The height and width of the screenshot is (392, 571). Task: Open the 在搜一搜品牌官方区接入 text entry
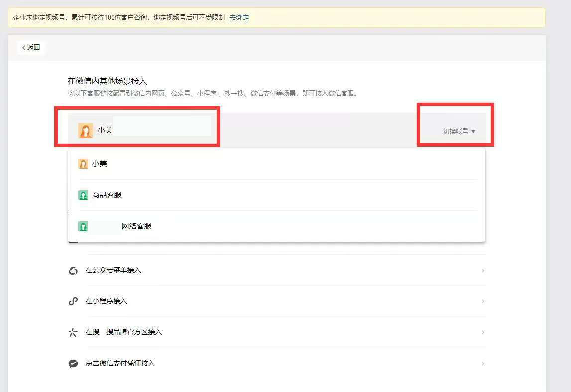click(x=124, y=332)
